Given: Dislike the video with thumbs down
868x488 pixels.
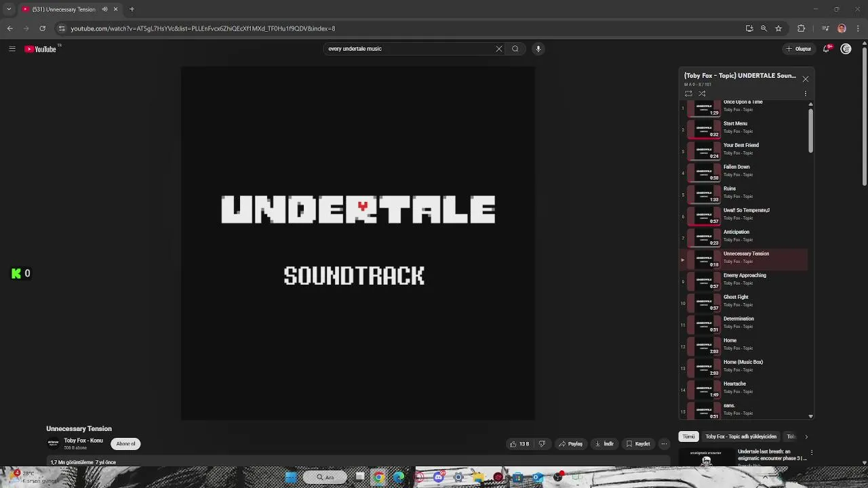Looking at the screenshot, I should pos(542,444).
